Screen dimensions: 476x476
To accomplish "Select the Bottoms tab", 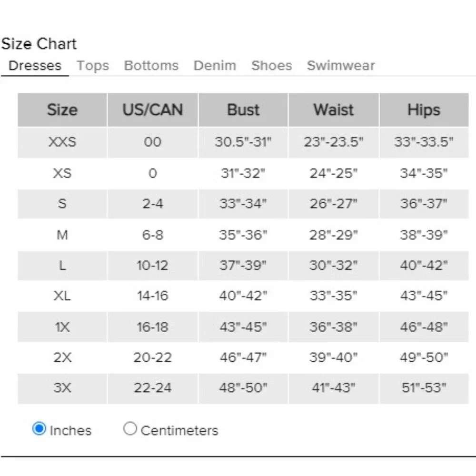I will coord(151,65).
